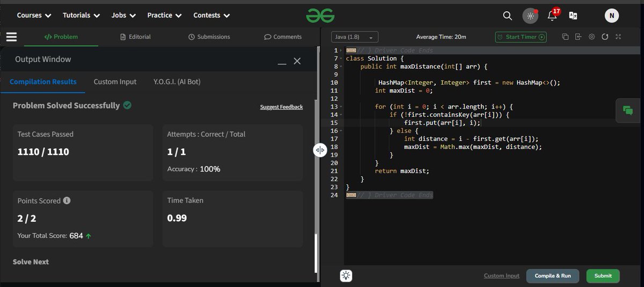Click the 'return maxDist;' code line

click(402, 170)
